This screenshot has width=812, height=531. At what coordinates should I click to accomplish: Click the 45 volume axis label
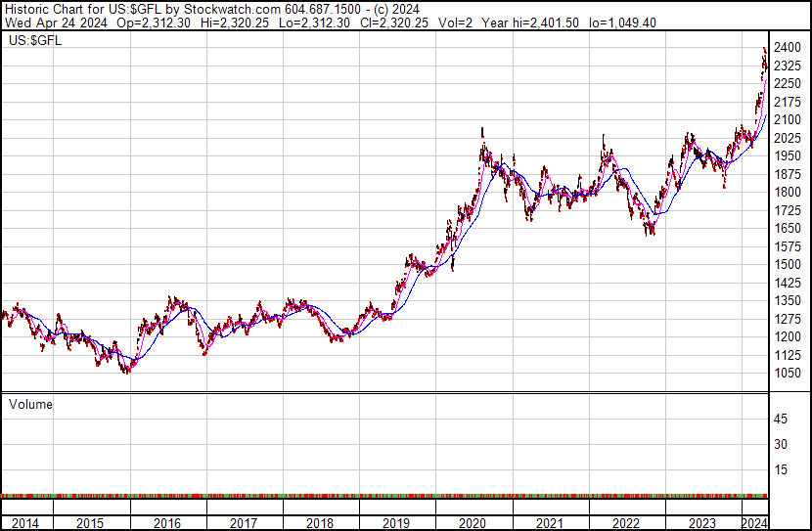point(781,419)
